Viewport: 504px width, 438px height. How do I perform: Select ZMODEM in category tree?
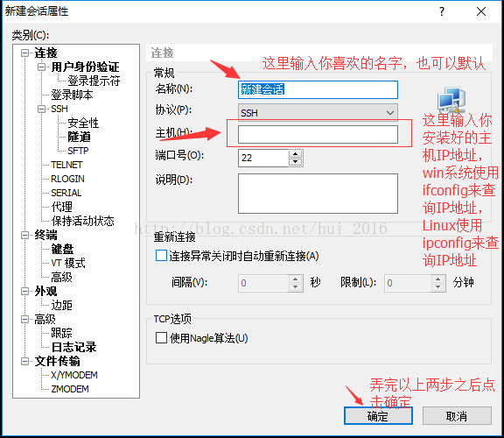(70, 389)
